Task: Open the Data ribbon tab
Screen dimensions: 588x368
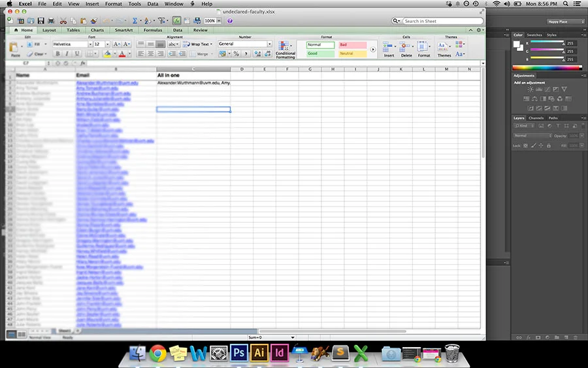Action: point(178,30)
